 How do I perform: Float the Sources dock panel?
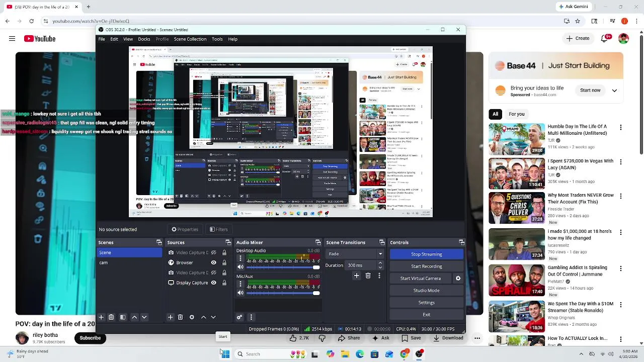228,242
